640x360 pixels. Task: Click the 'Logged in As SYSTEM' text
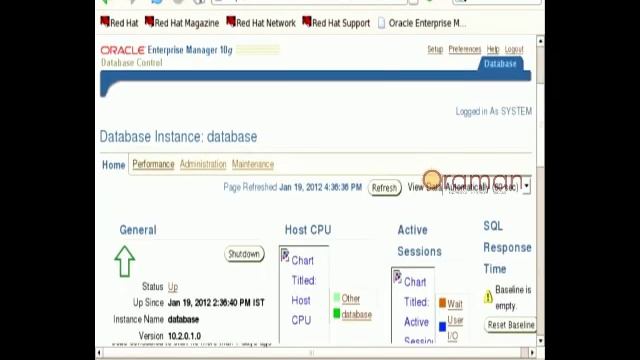tap(494, 111)
